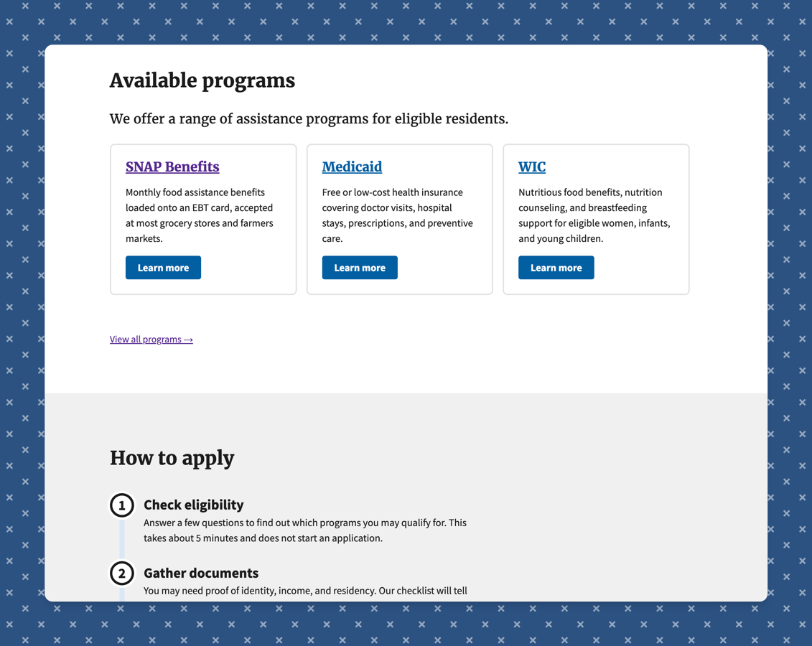Image resolution: width=812 pixels, height=646 pixels.
Task: Click Learn more under Medicaid
Action: [360, 268]
